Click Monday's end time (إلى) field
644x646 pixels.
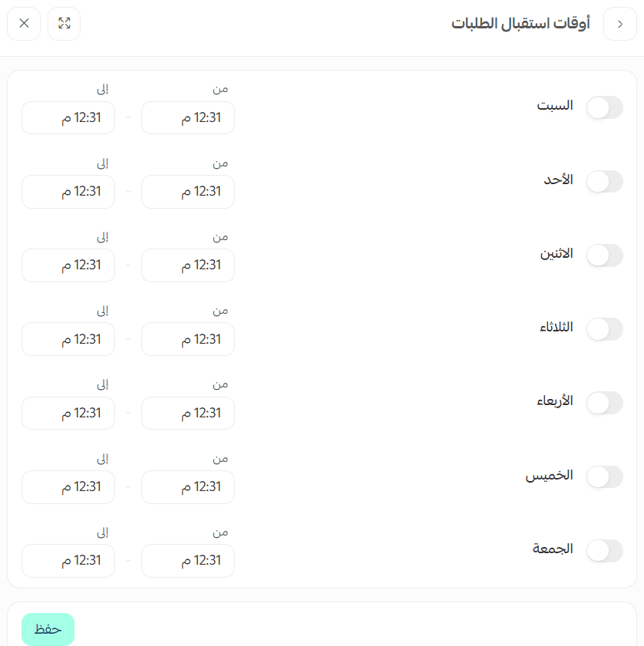point(68,265)
